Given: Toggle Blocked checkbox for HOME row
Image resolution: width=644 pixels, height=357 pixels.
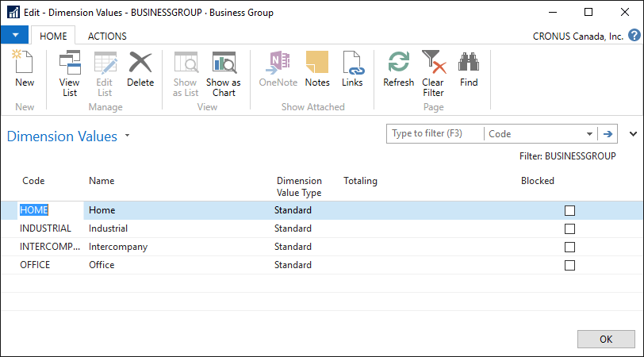Looking at the screenshot, I should [569, 211].
